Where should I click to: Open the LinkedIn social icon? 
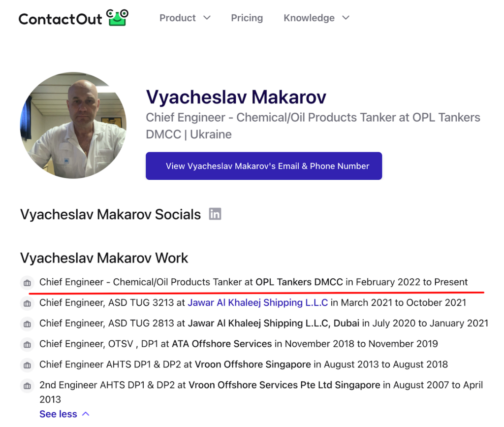(x=215, y=214)
